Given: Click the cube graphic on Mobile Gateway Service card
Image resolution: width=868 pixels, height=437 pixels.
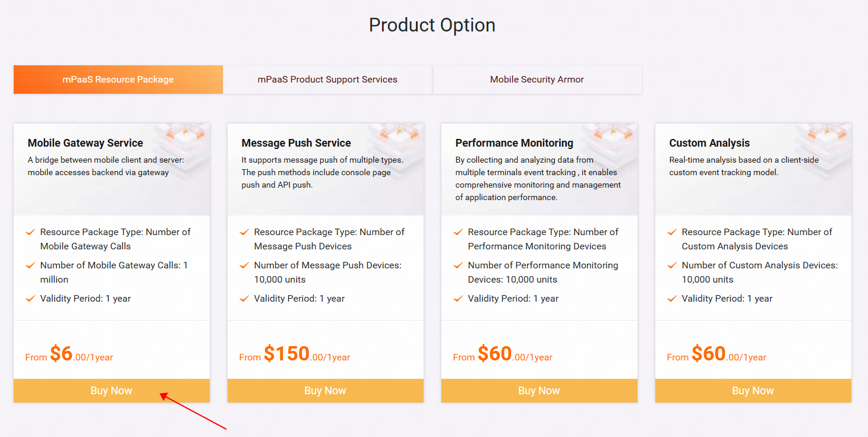Looking at the screenshot, I should pos(184,137).
